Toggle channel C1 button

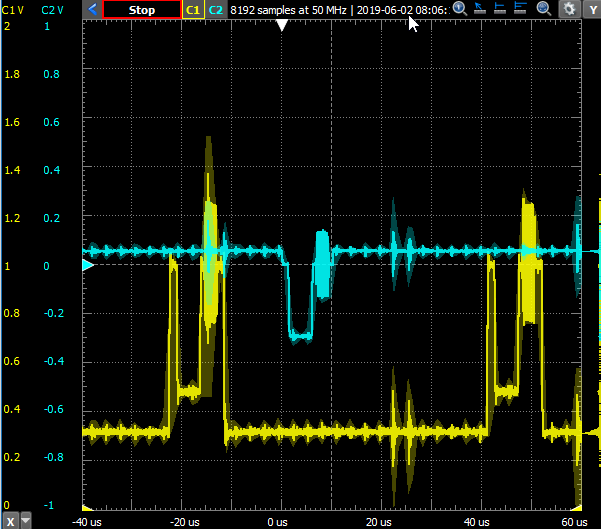click(x=193, y=10)
